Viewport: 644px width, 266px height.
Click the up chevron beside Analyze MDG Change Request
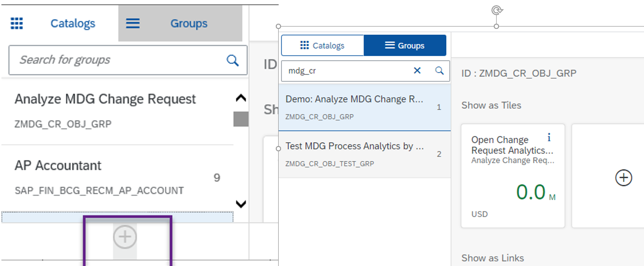[241, 99]
